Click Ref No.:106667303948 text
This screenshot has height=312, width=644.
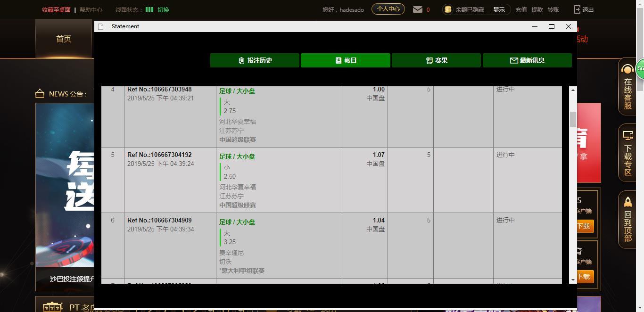[159, 89]
